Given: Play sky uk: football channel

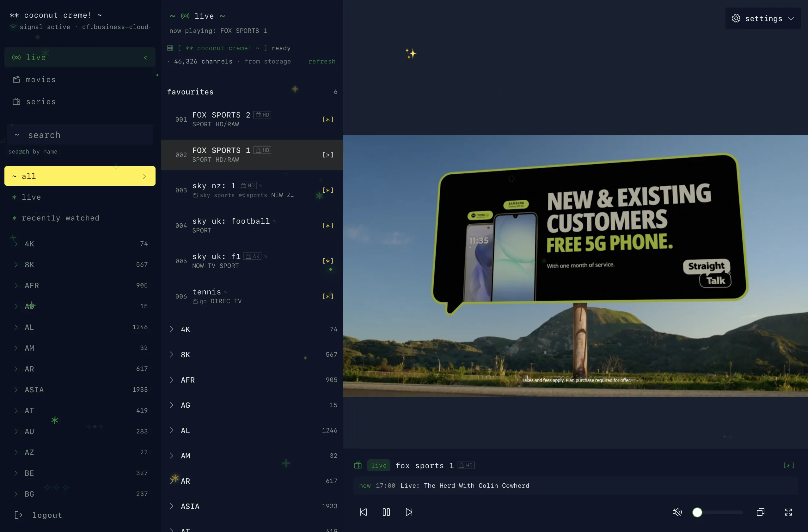Looking at the screenshot, I should (x=252, y=226).
